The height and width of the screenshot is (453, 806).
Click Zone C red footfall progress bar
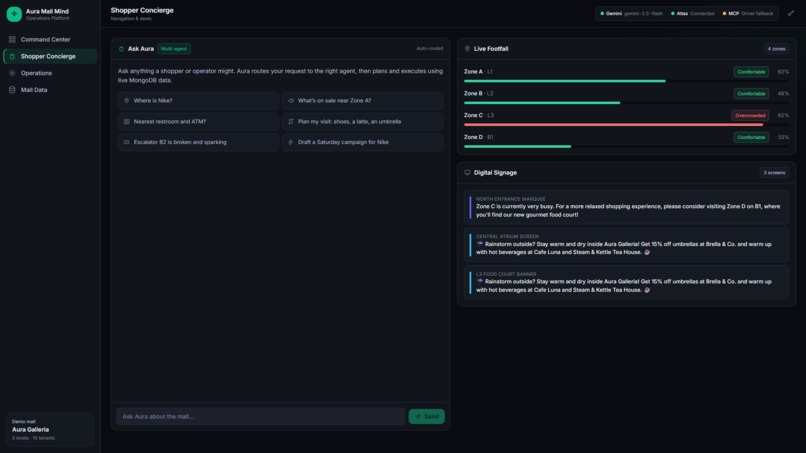pyautogui.click(x=626, y=124)
